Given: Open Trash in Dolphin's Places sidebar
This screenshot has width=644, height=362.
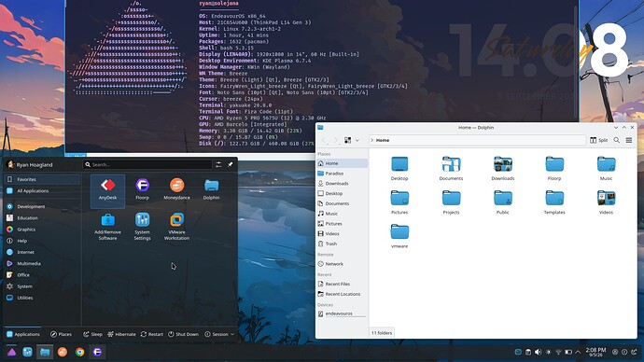Looking at the screenshot, I should click(343, 244).
